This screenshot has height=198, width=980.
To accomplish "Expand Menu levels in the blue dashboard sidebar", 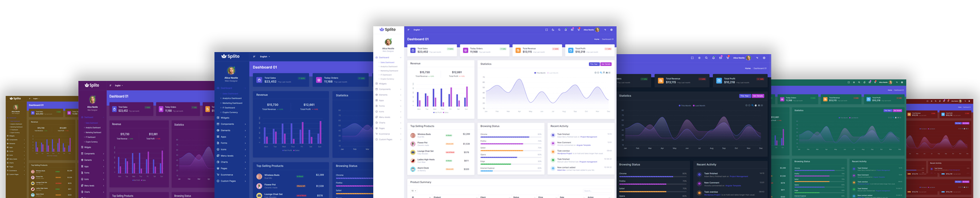I will tap(231, 156).
